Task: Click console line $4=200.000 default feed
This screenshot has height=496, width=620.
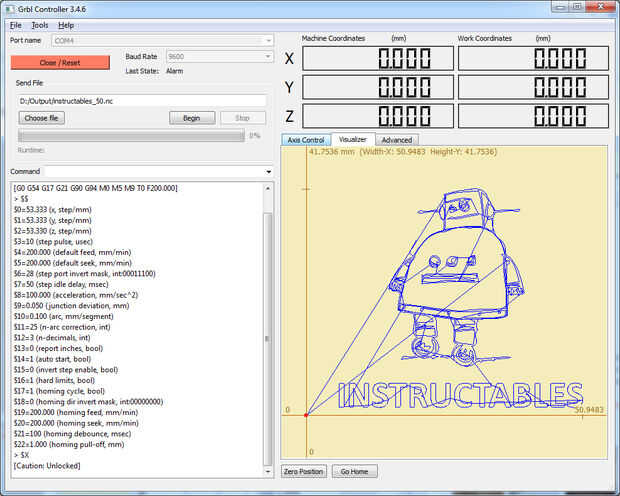Action: (72, 252)
